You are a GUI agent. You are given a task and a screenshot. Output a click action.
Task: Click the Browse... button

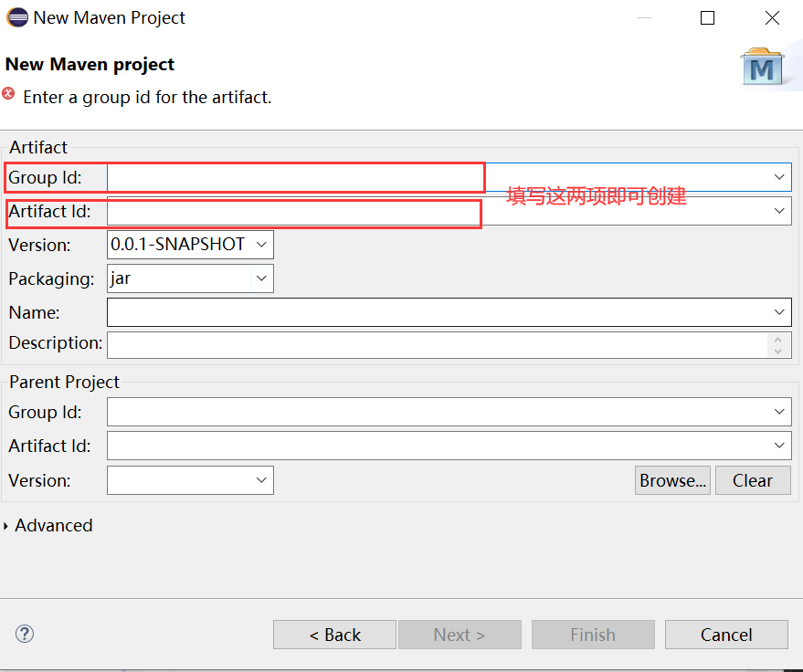(x=672, y=480)
